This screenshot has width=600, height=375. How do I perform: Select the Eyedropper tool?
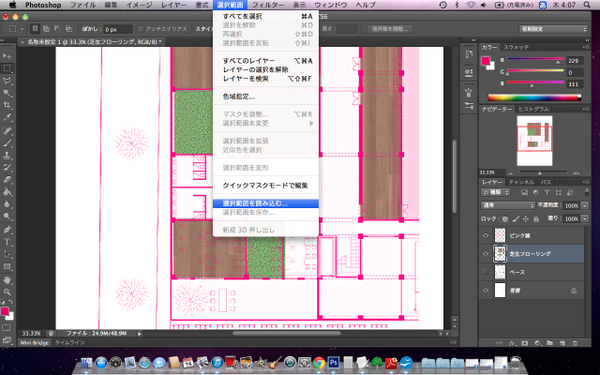[7, 117]
